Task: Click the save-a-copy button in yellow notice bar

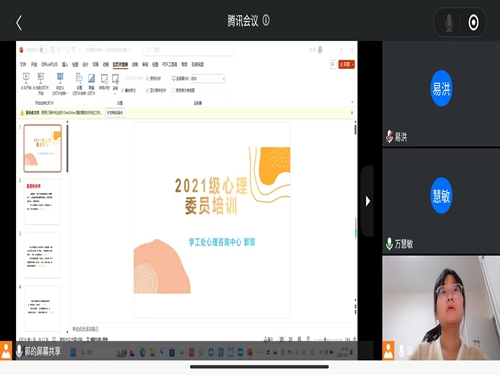Action: (115, 113)
